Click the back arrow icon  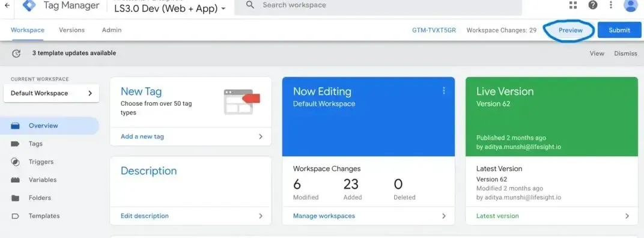point(7,5)
